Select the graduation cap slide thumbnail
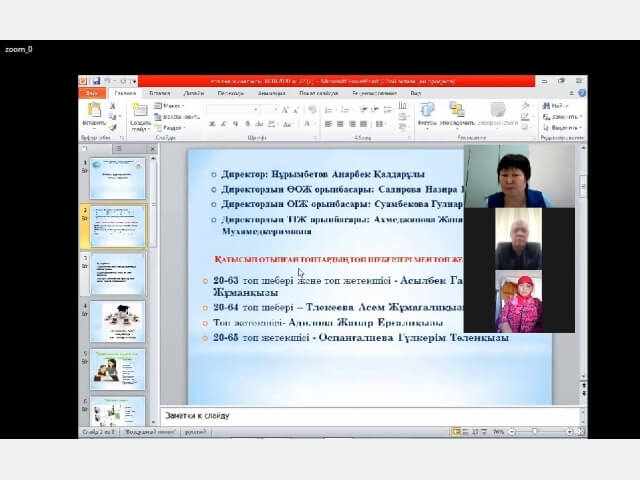The image size is (640, 480). pos(118,322)
